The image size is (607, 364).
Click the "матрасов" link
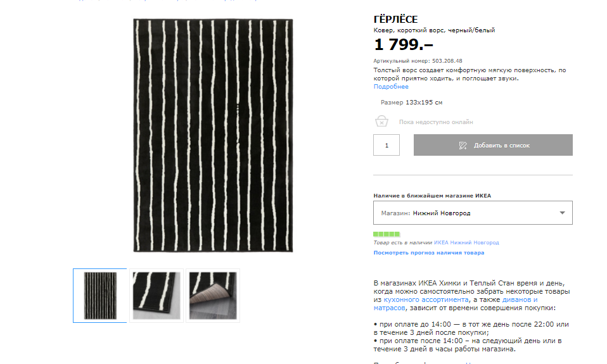pos(389,308)
